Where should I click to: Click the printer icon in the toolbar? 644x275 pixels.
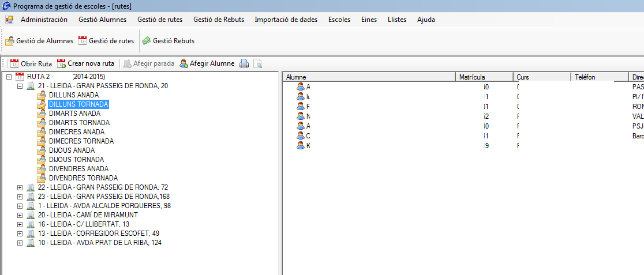click(x=244, y=63)
